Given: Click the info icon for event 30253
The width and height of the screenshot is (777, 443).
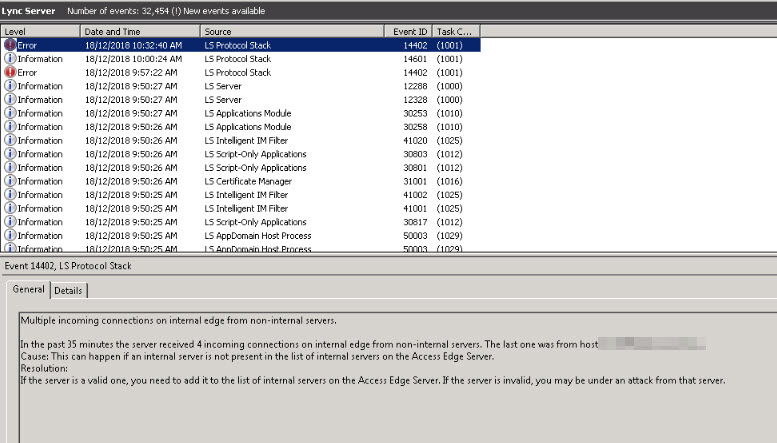Looking at the screenshot, I should (11, 113).
